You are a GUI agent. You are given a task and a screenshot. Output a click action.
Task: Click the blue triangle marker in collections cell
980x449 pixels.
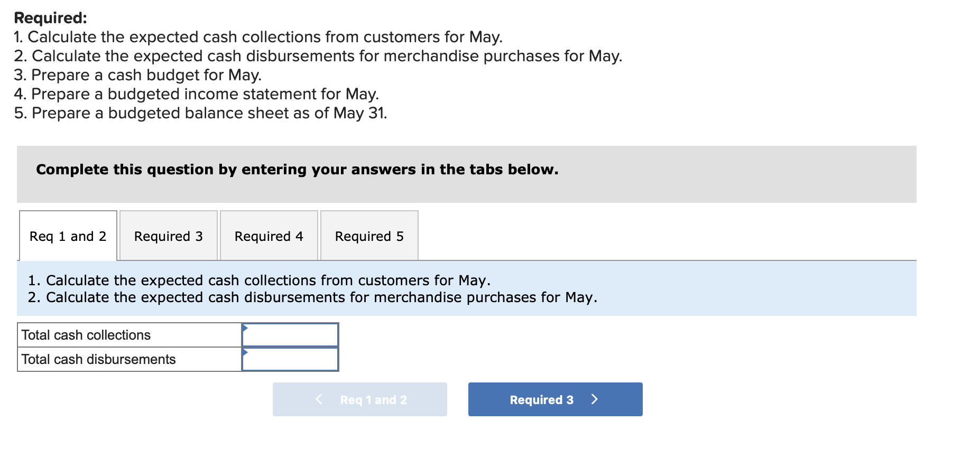click(245, 328)
